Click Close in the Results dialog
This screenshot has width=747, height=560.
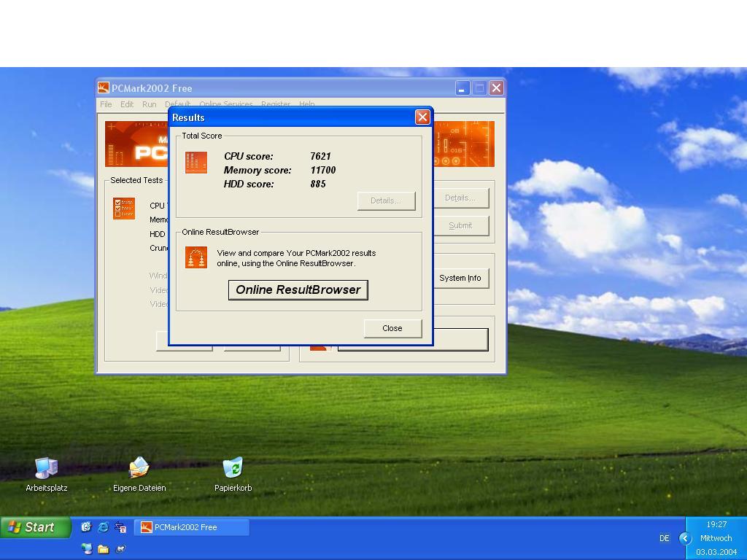(392, 328)
